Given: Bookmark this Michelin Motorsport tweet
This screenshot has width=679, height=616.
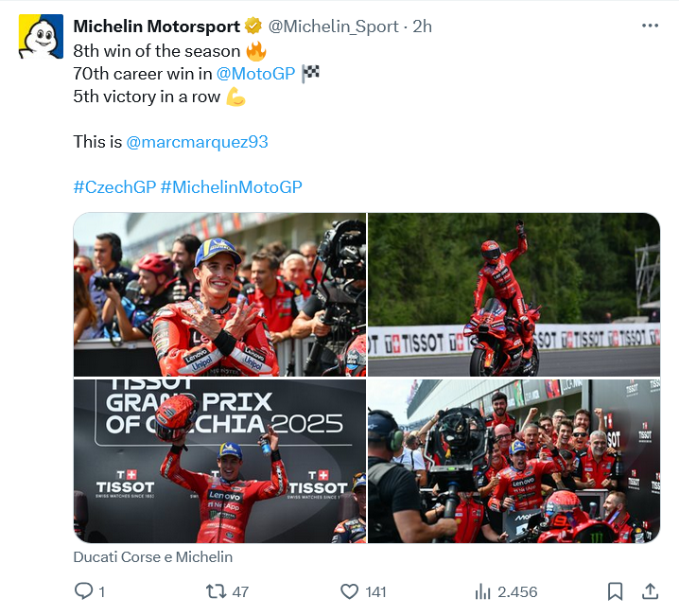Looking at the screenshot, I should tap(615, 591).
